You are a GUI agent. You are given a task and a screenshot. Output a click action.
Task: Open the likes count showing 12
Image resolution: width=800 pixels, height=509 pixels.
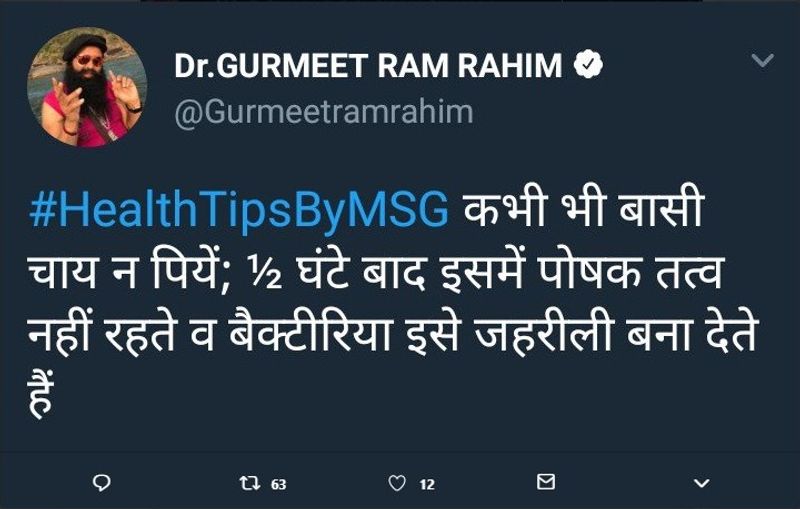click(x=427, y=484)
